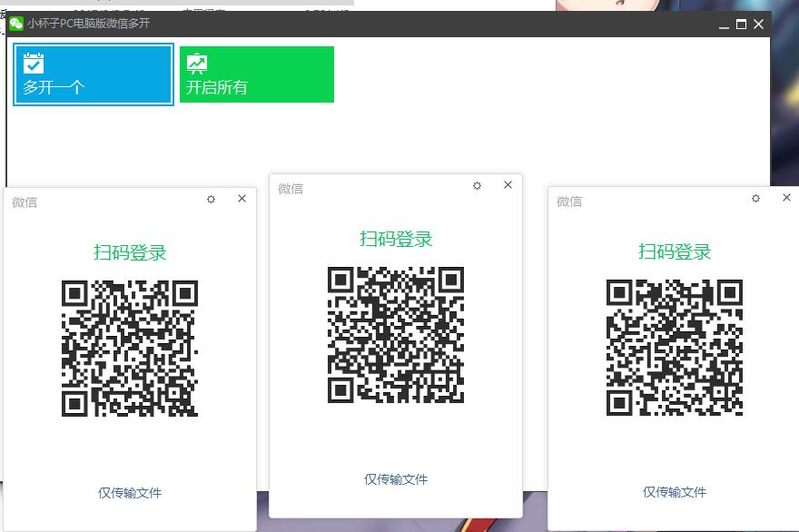The height and width of the screenshot is (532, 799).
Task: Click the 微信 title of the middle login window
Action: point(291,189)
